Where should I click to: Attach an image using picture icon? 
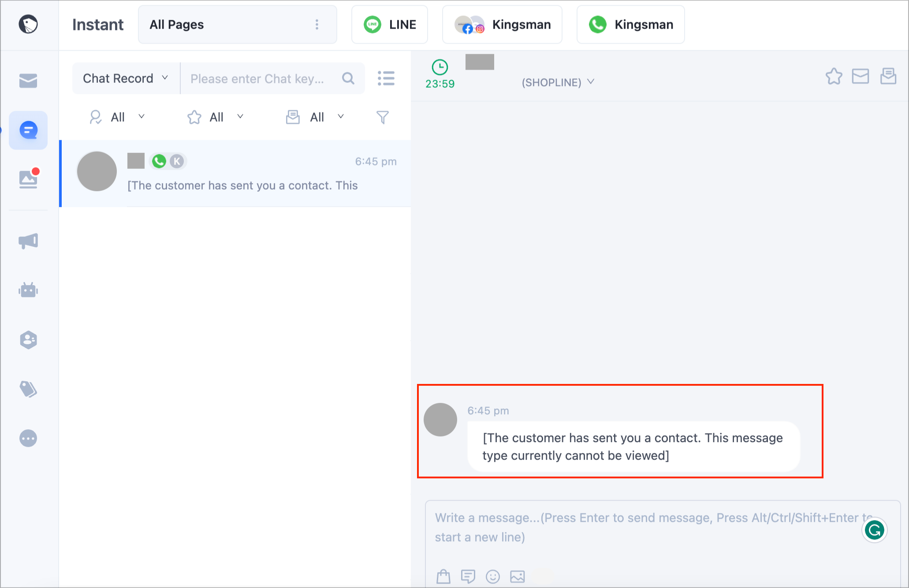tap(518, 576)
